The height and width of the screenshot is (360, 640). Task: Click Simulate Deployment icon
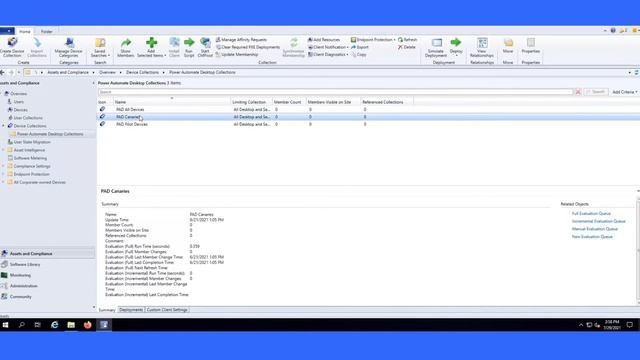(x=436, y=42)
